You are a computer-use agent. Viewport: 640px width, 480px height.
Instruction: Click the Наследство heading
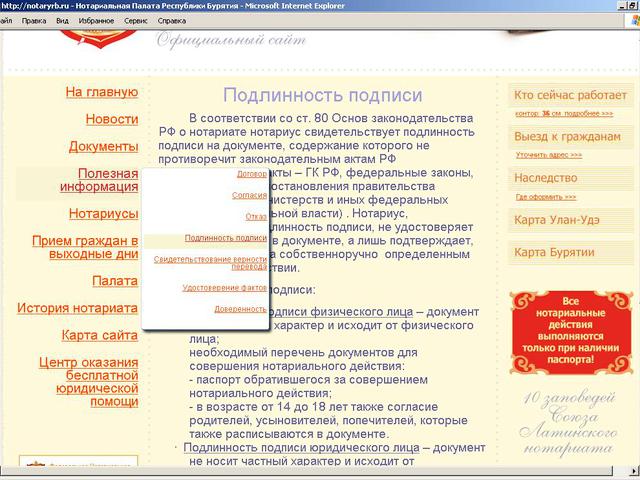pyautogui.click(x=546, y=178)
